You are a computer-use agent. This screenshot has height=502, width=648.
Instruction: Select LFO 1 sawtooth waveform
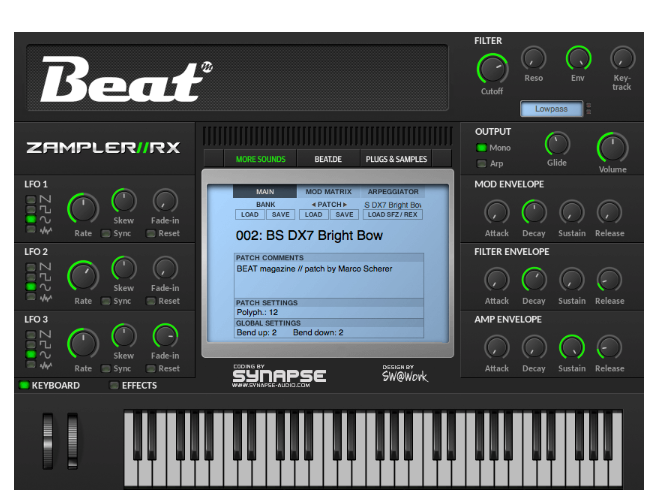(x=31, y=199)
